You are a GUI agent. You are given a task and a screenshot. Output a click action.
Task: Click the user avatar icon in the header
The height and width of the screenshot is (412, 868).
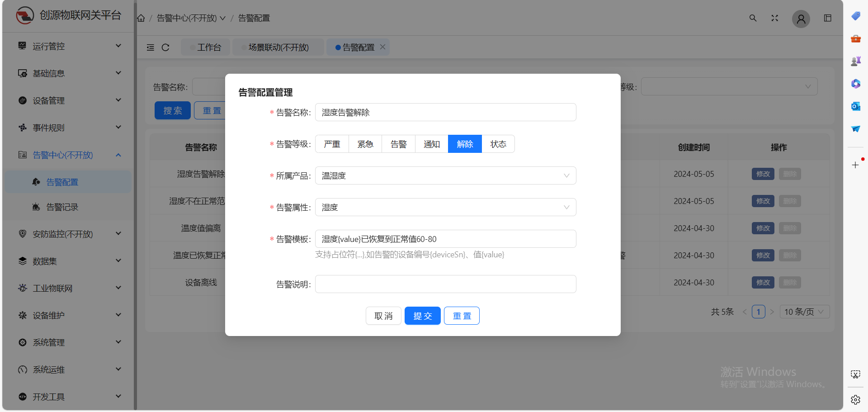(801, 19)
